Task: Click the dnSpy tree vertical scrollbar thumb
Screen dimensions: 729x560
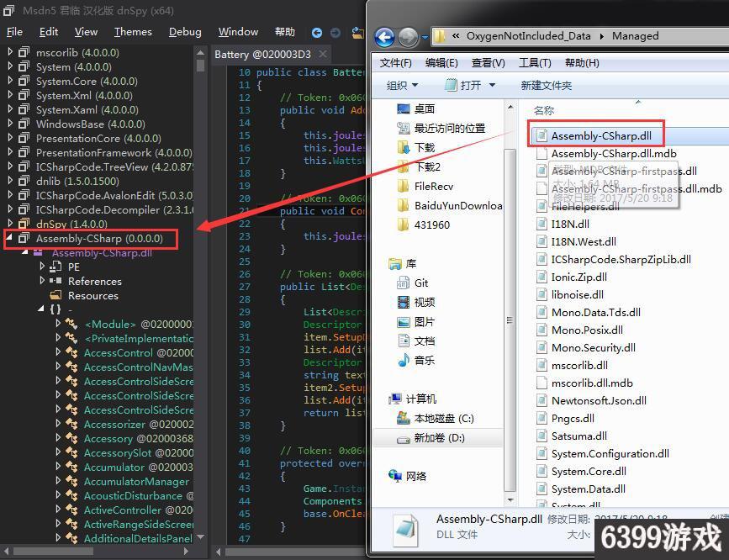Action: coord(200,65)
